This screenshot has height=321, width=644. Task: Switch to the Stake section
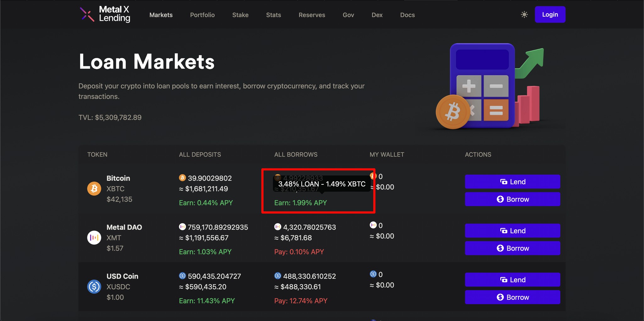pyautogui.click(x=241, y=15)
